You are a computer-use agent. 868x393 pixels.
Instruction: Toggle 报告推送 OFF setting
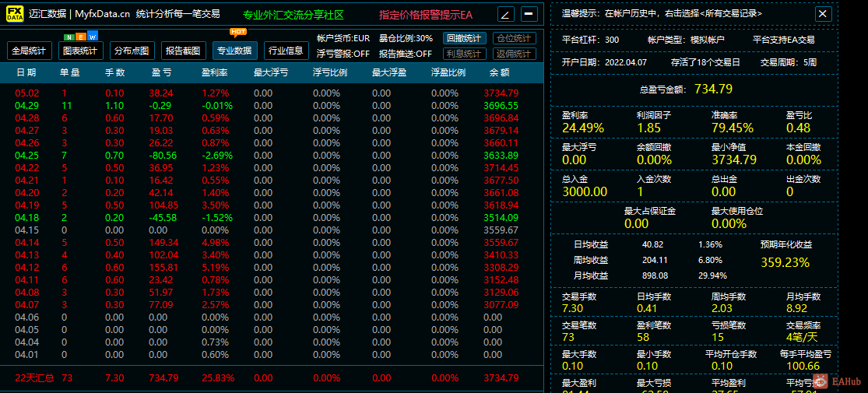point(406,54)
